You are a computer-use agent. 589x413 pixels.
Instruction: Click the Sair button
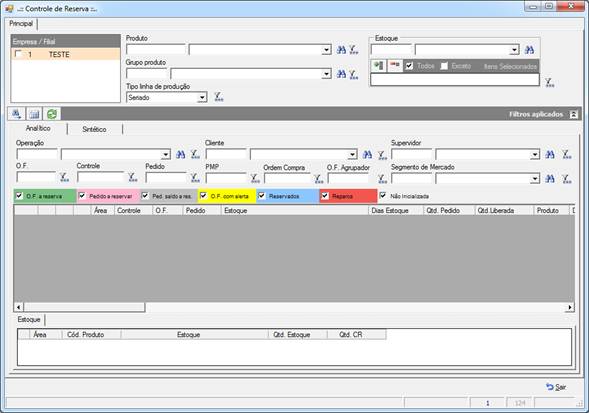556,387
